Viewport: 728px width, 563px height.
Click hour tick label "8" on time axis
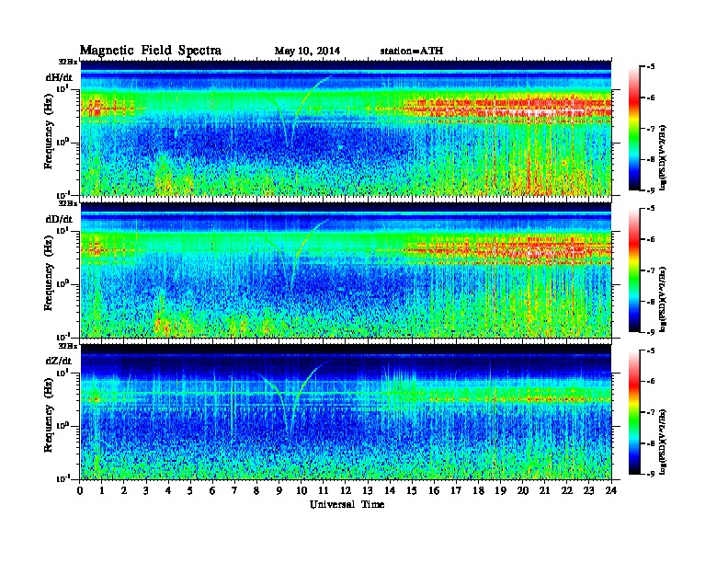(x=257, y=490)
